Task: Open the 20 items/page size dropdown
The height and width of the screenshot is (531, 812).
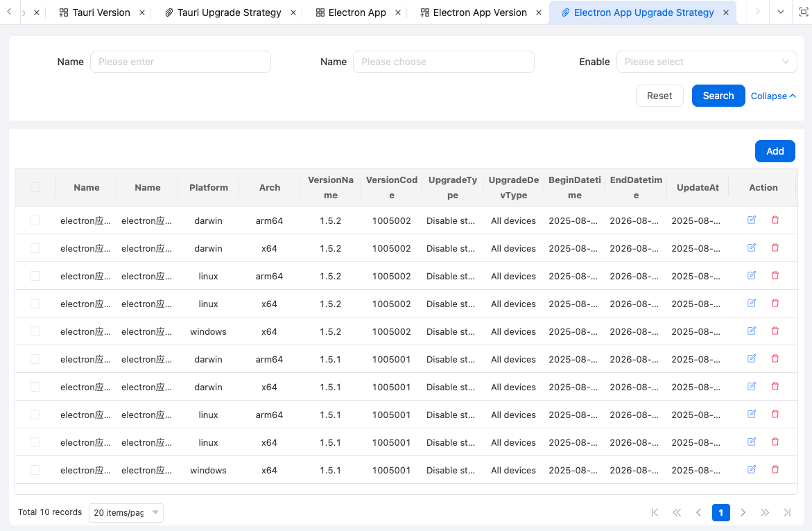Action: tap(126, 512)
